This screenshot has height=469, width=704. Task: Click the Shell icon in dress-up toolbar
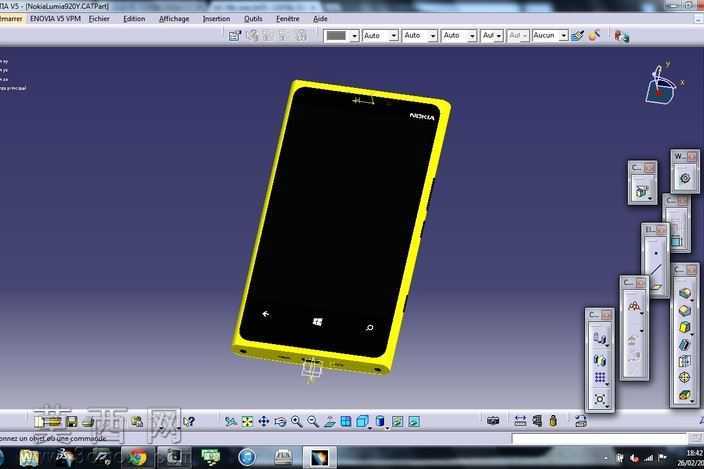[x=684, y=344]
